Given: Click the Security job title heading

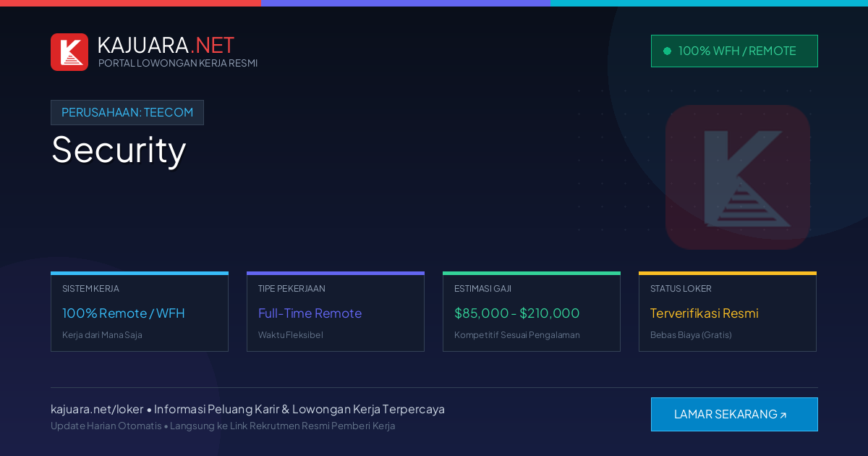Looking at the screenshot, I should [x=119, y=149].
